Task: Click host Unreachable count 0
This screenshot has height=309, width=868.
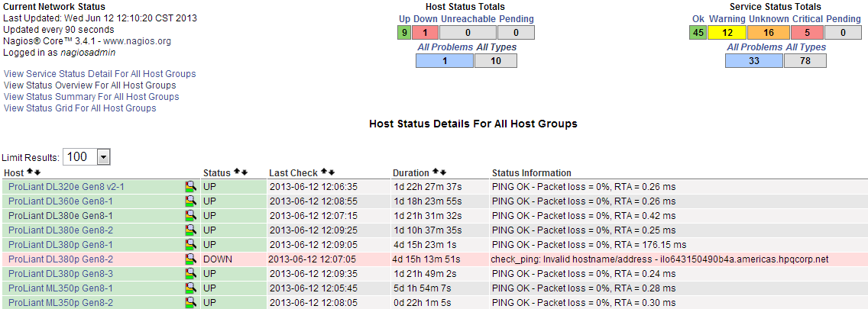Action: (468, 33)
